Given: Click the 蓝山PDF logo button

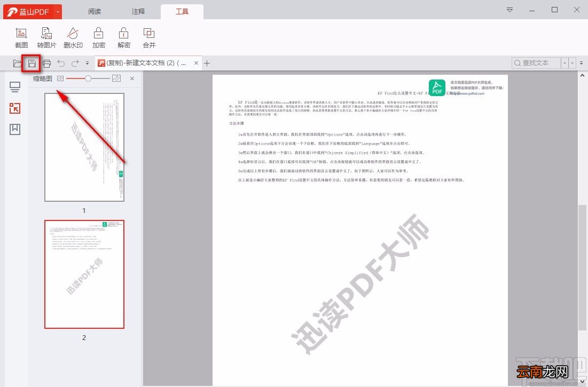Looking at the screenshot, I should (28, 12).
